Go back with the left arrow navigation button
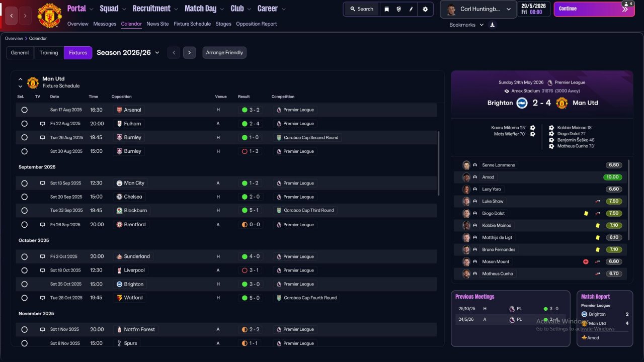The image size is (644, 362). pyautogui.click(x=12, y=16)
